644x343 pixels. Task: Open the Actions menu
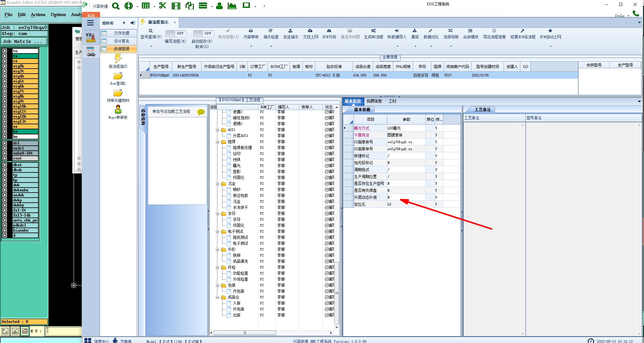tap(38, 14)
